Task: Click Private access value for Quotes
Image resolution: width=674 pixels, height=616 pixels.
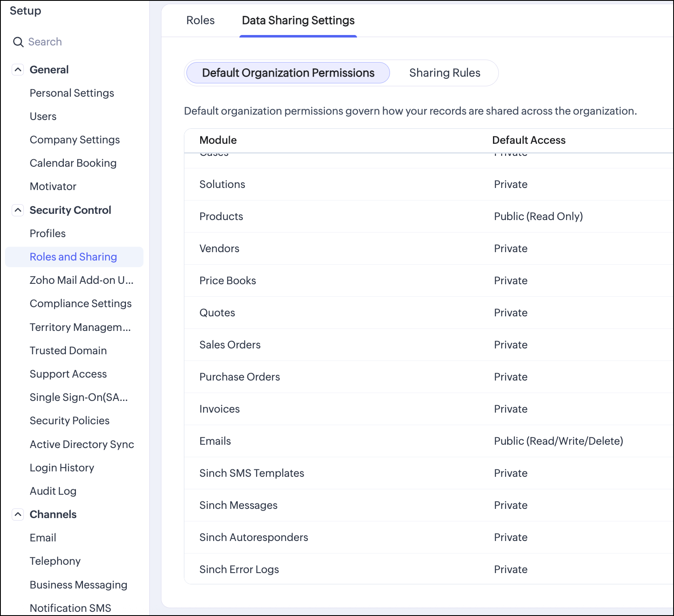Action: tap(511, 313)
